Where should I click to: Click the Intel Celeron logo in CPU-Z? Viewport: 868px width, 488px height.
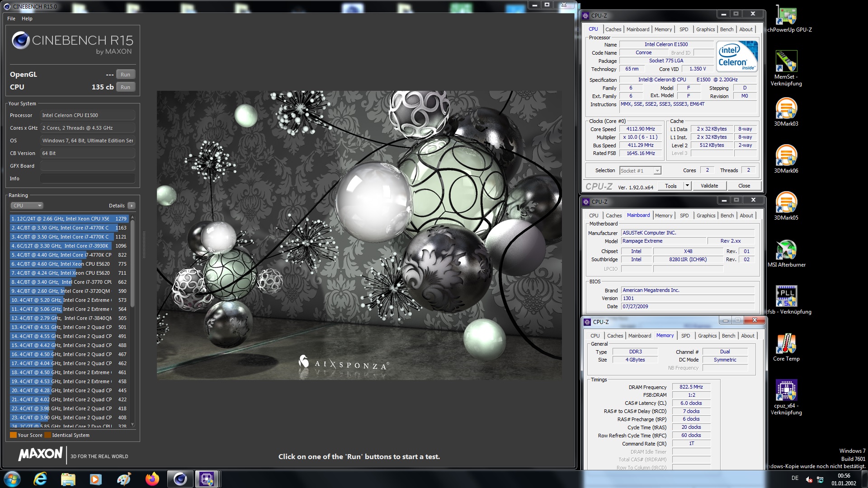tap(737, 56)
